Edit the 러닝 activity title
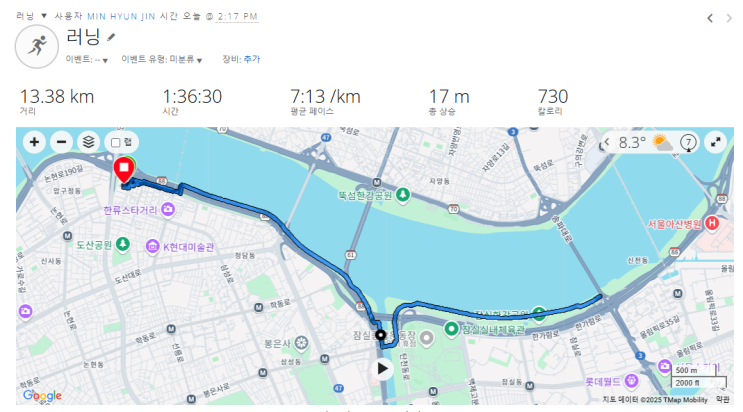The width and height of the screenshot is (743, 412). click(x=111, y=38)
